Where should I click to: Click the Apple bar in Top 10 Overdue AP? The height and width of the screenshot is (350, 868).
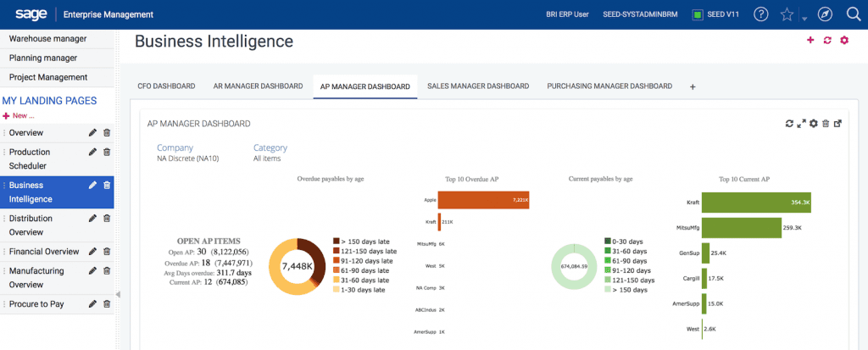483,200
